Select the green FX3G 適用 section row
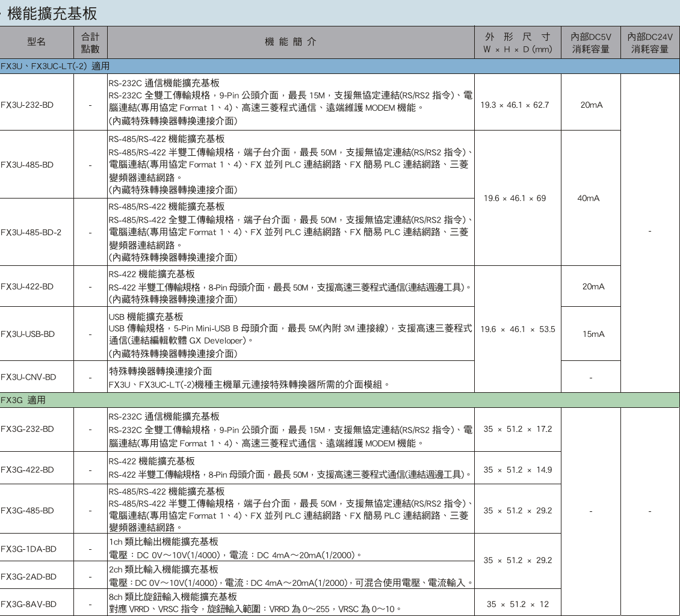680x616 pixels. pyautogui.click(x=24, y=400)
